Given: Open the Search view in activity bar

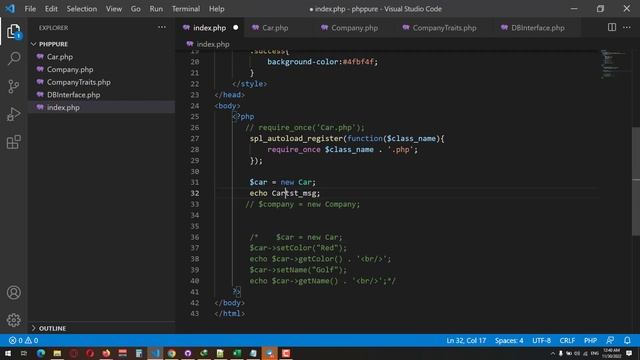Looking at the screenshot, I should [x=13, y=58].
